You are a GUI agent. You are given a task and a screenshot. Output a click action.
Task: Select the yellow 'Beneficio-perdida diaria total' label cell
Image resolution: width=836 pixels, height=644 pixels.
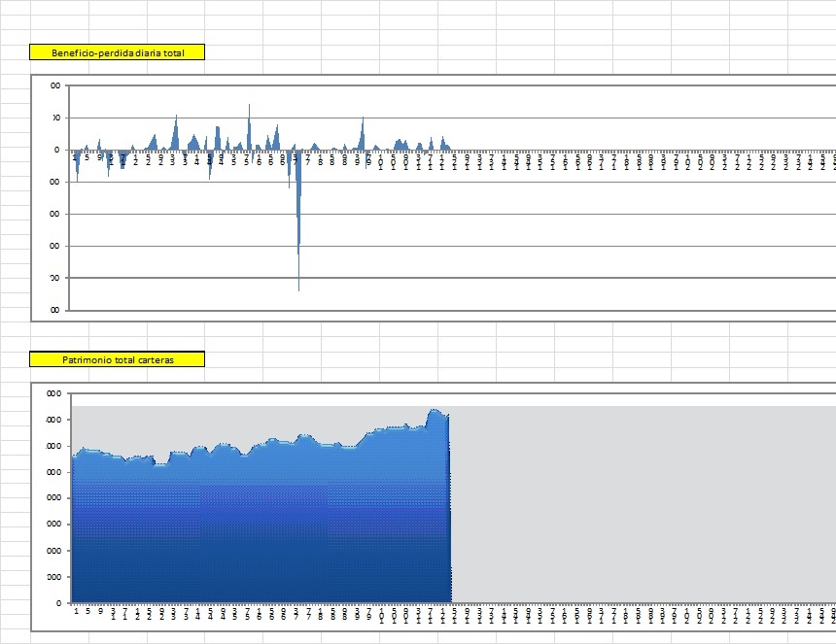[x=117, y=52]
